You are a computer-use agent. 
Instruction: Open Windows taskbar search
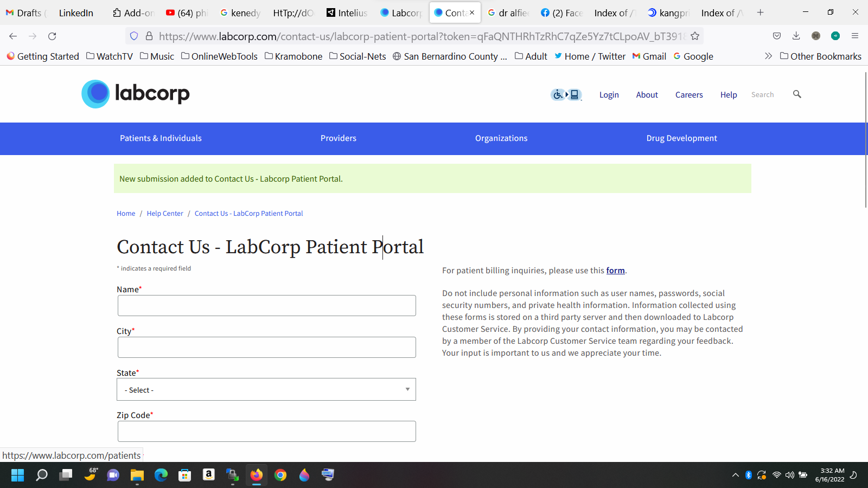pyautogui.click(x=42, y=475)
